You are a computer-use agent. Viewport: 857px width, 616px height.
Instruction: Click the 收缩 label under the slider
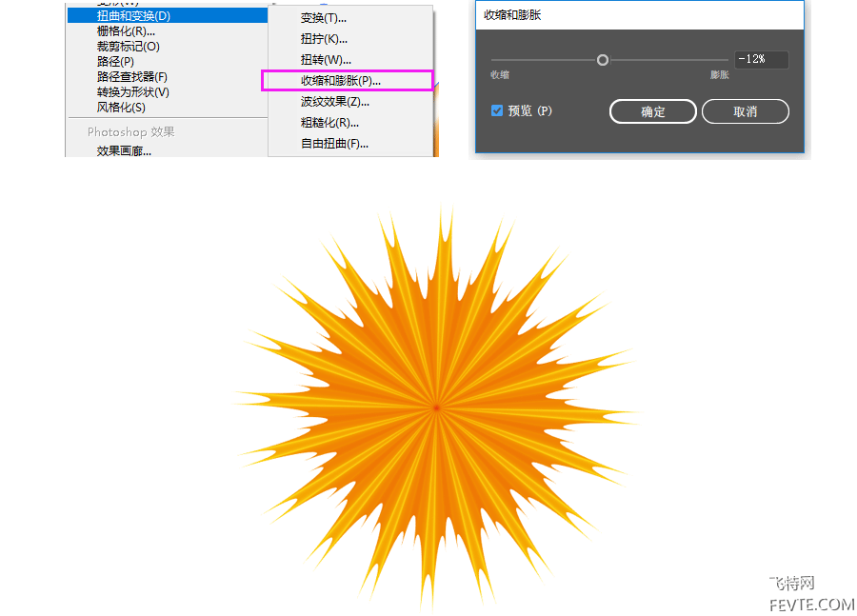point(500,75)
